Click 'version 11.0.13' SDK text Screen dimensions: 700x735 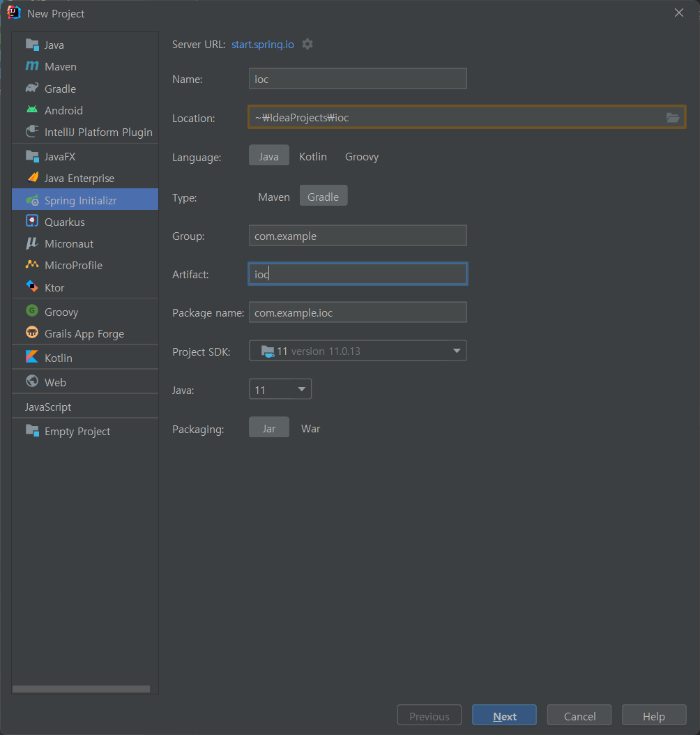click(326, 351)
